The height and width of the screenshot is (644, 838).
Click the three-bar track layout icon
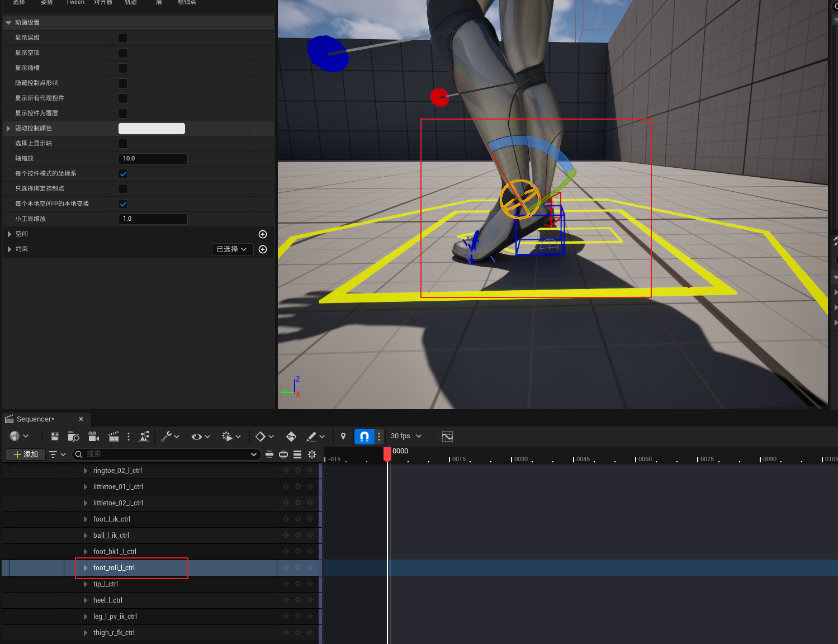tap(297, 454)
